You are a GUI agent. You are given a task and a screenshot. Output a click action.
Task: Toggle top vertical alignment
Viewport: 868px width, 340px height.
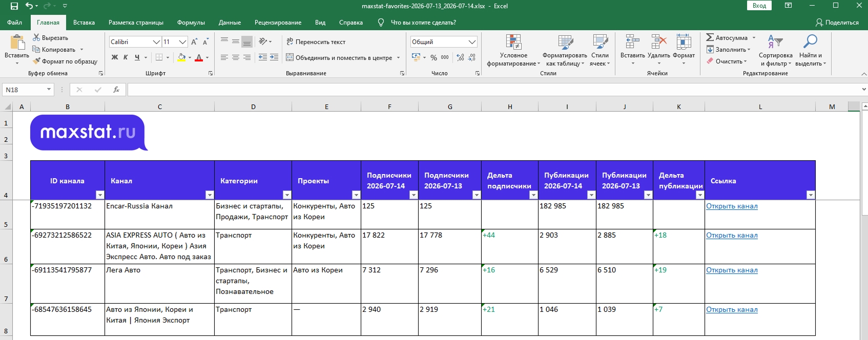click(x=224, y=41)
